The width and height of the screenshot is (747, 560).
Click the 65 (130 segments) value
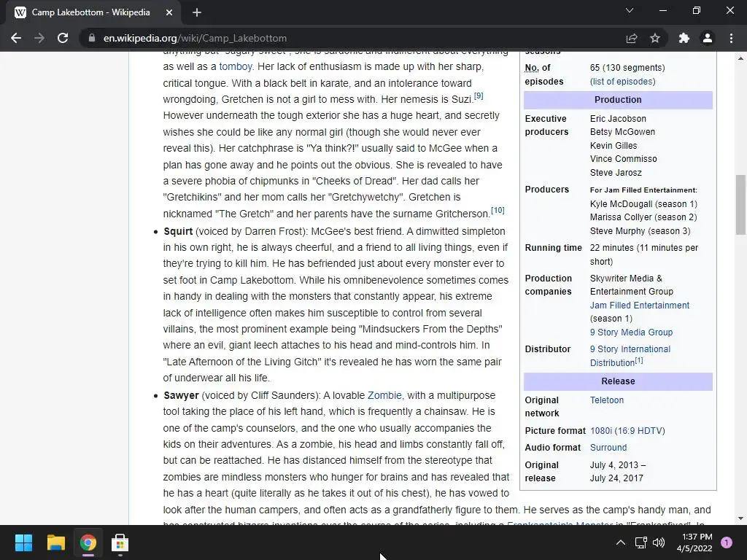point(627,68)
